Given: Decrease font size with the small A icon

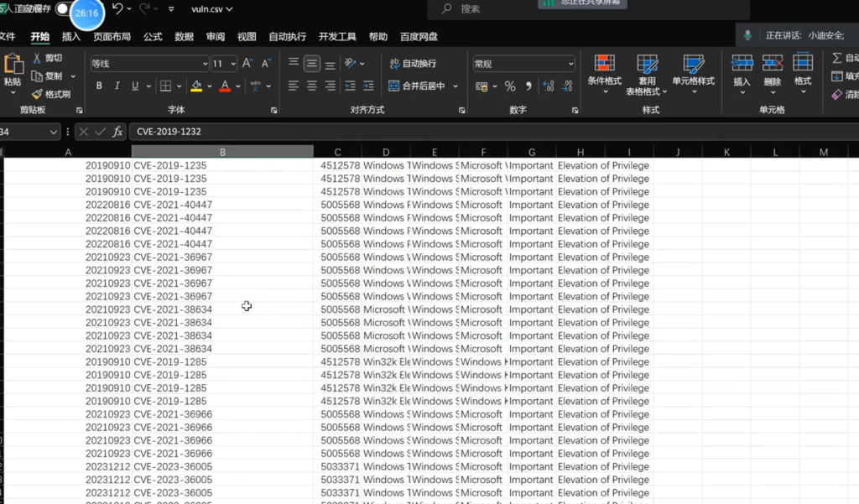Looking at the screenshot, I should point(266,64).
